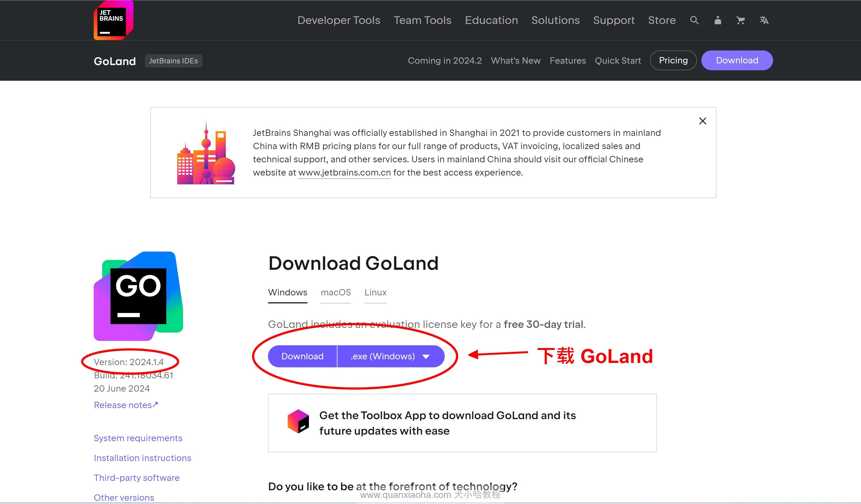Viewport: 861px width, 504px height.
Task: Click the main GoLand Download button
Action: 302,357
